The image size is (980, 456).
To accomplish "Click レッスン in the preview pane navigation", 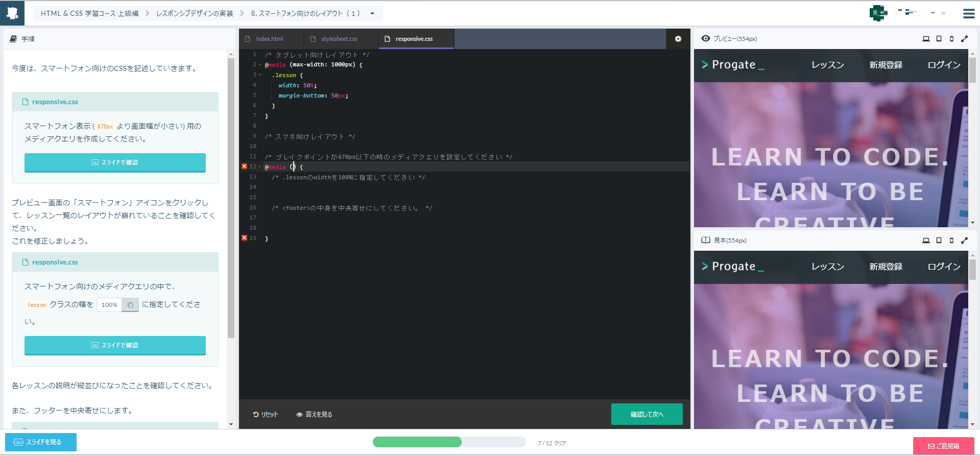I will pos(828,65).
